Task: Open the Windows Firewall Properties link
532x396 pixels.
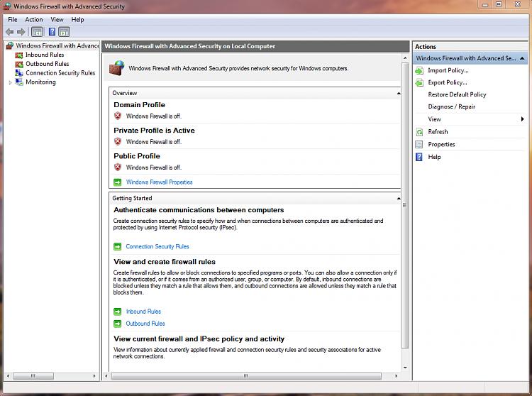Action: pos(159,182)
